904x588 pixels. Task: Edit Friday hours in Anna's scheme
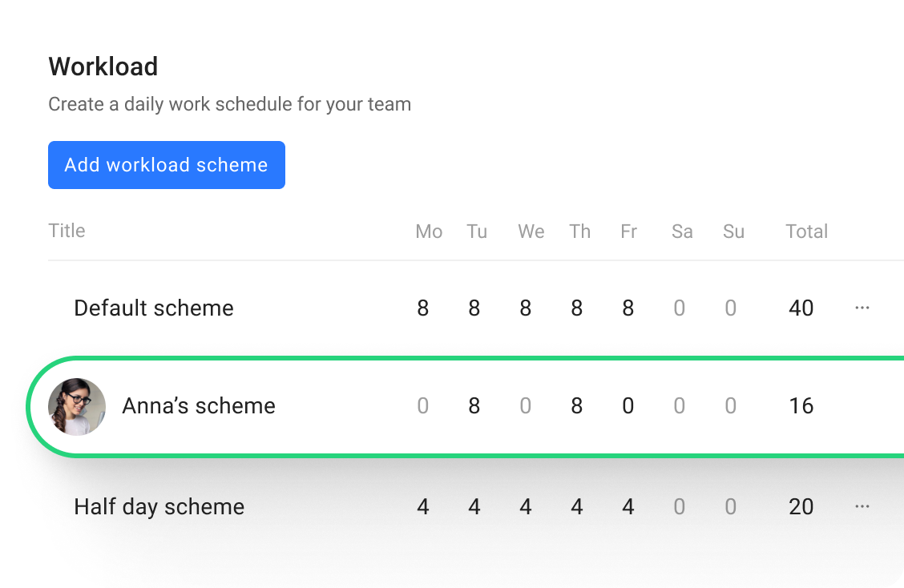click(x=628, y=406)
